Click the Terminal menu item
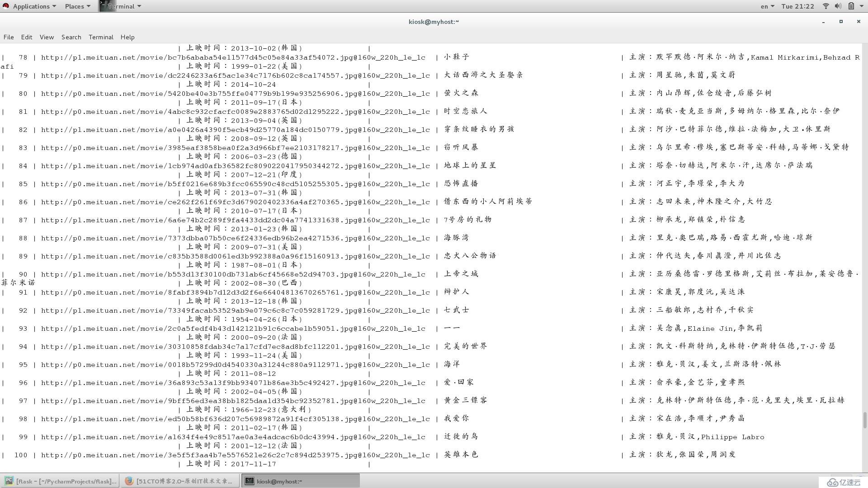Image resolution: width=868 pixels, height=488 pixels. [100, 37]
